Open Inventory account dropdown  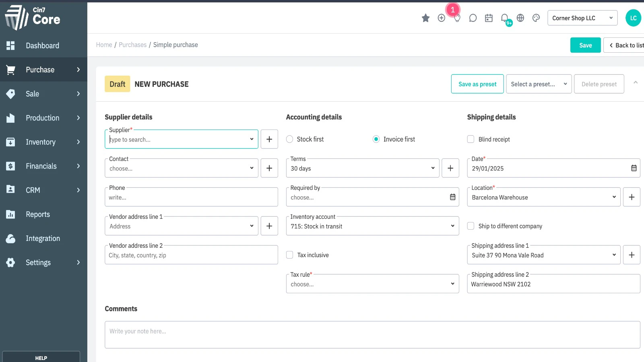(x=373, y=226)
